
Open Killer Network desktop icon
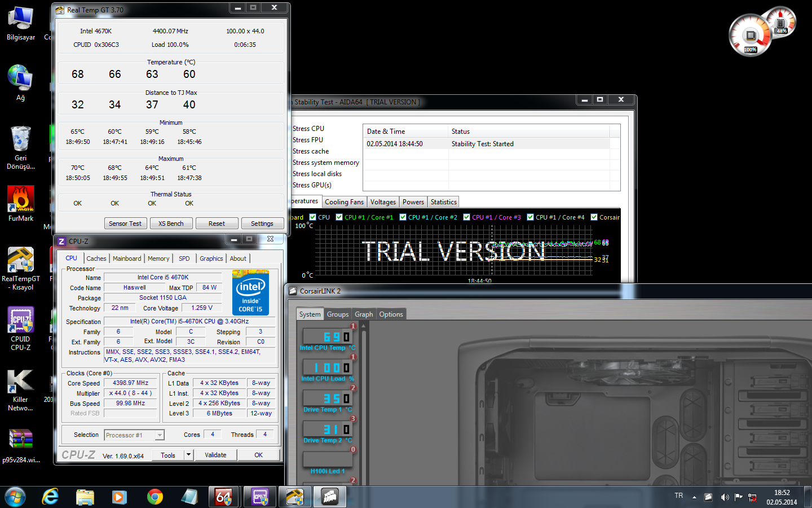pyautogui.click(x=20, y=390)
